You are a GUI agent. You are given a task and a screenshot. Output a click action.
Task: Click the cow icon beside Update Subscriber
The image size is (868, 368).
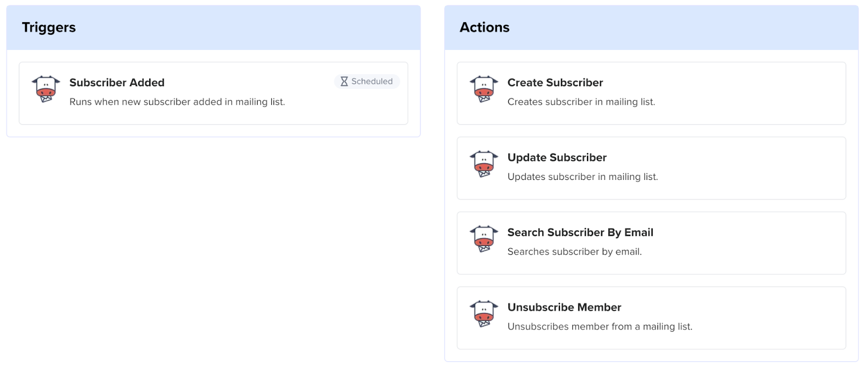click(483, 164)
